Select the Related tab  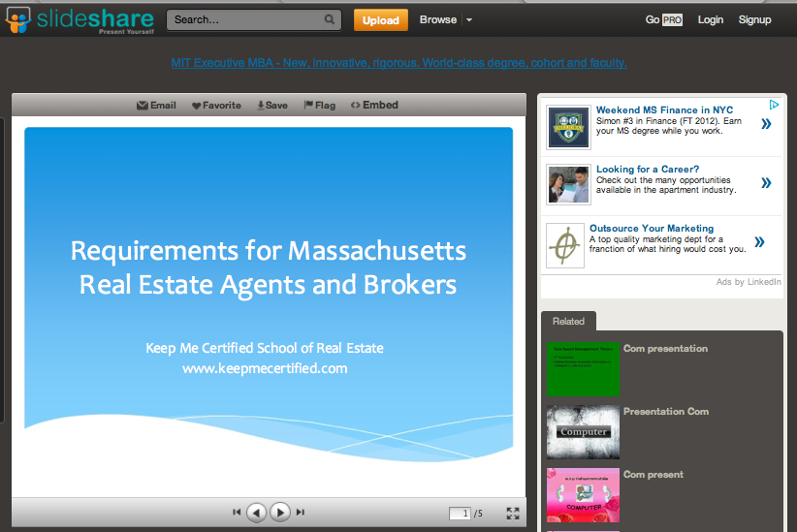(568, 322)
